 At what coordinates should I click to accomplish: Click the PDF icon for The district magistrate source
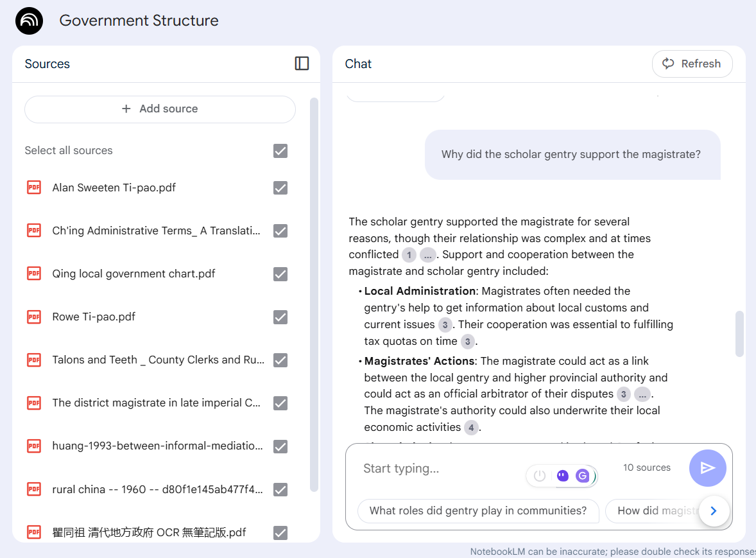tap(34, 403)
